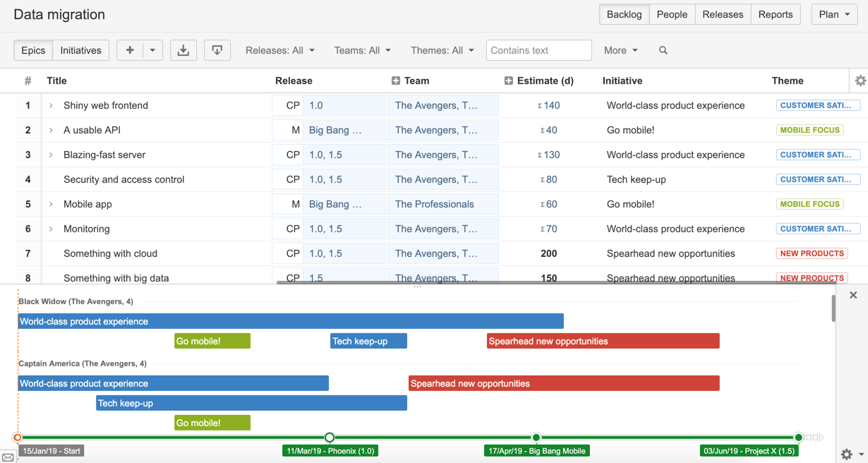Click the Phoenix (1.0) release marker
The width and height of the screenshot is (868, 463).
pyautogui.click(x=330, y=438)
